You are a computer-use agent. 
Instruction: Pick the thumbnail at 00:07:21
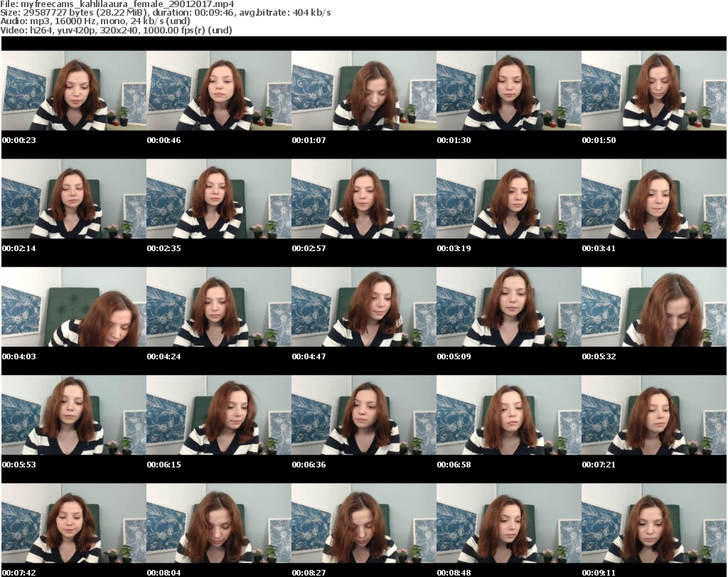coord(654,415)
